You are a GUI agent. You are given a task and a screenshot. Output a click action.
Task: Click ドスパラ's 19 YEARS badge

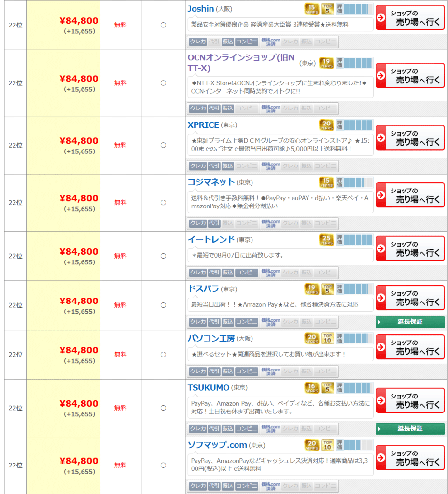point(311,289)
